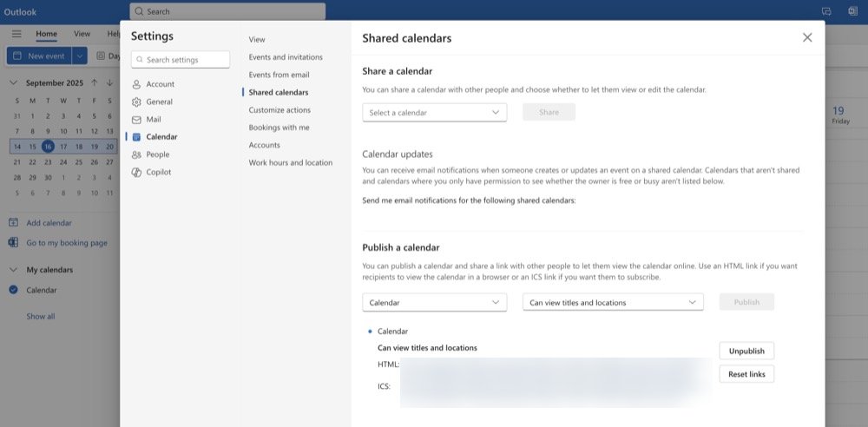Click the Reset links button
868x427 pixels.
tap(746, 374)
